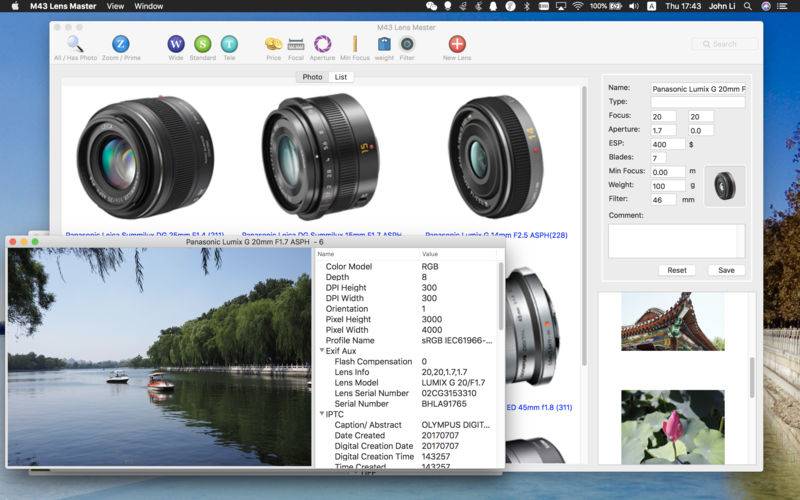Open Panasonic Lumix G 14mm F2.5 ASPH link
800x500 pixels.
click(x=496, y=235)
